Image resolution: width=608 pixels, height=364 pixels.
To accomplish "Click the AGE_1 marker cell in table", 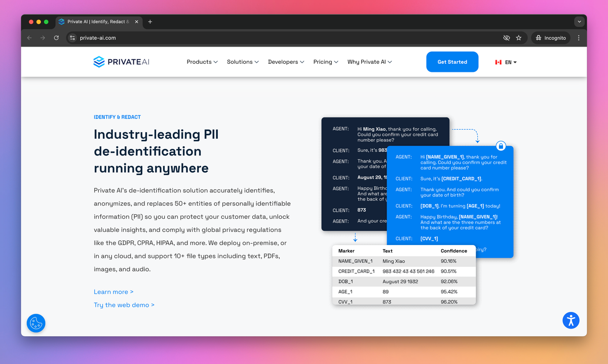I will 345,292.
